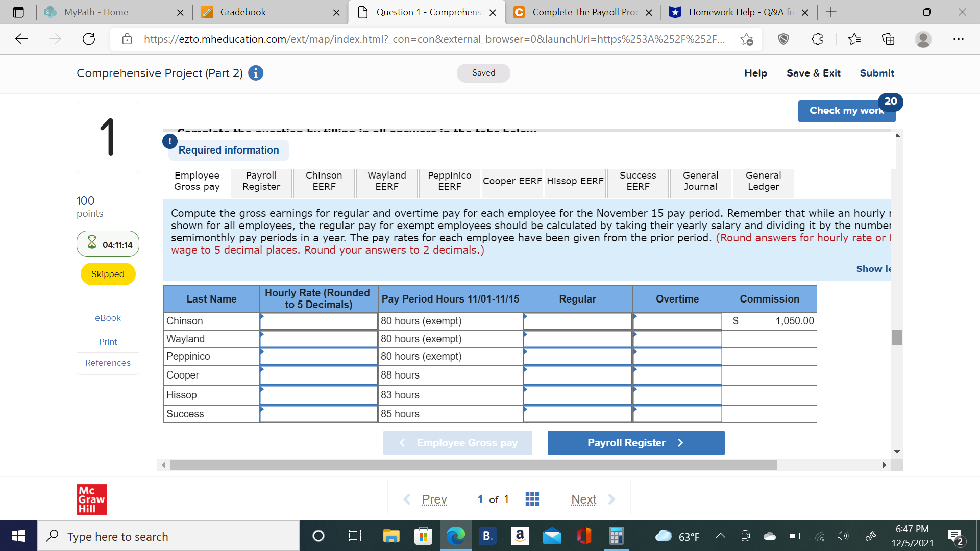Launch Amazon from the taskbar
This screenshot has height=551, width=980.
pyautogui.click(x=520, y=536)
